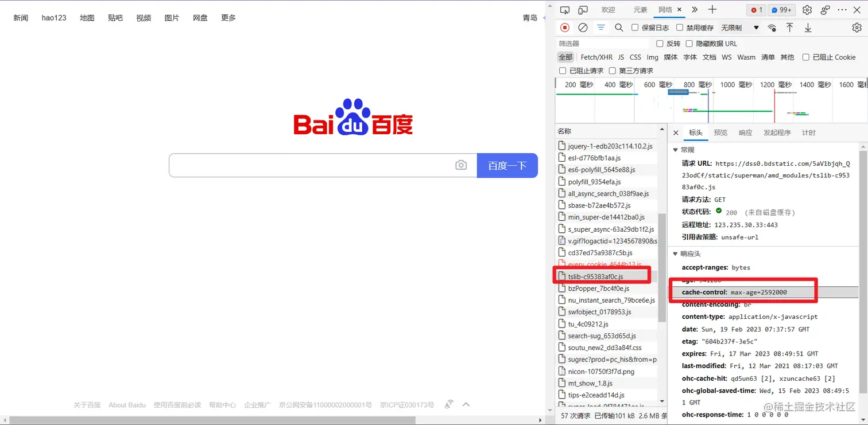Click the 百度一下 search button
Viewport: 868px width, 425px height.
pos(507,165)
